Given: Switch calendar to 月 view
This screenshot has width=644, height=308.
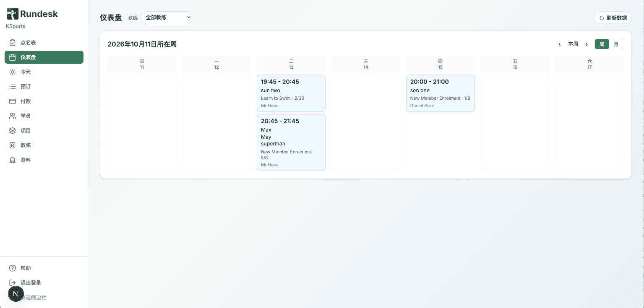Looking at the screenshot, I should 616,44.
